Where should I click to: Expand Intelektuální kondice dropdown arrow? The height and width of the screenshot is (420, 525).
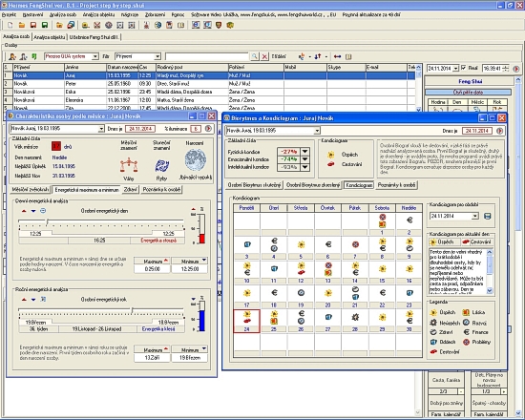click(x=304, y=167)
